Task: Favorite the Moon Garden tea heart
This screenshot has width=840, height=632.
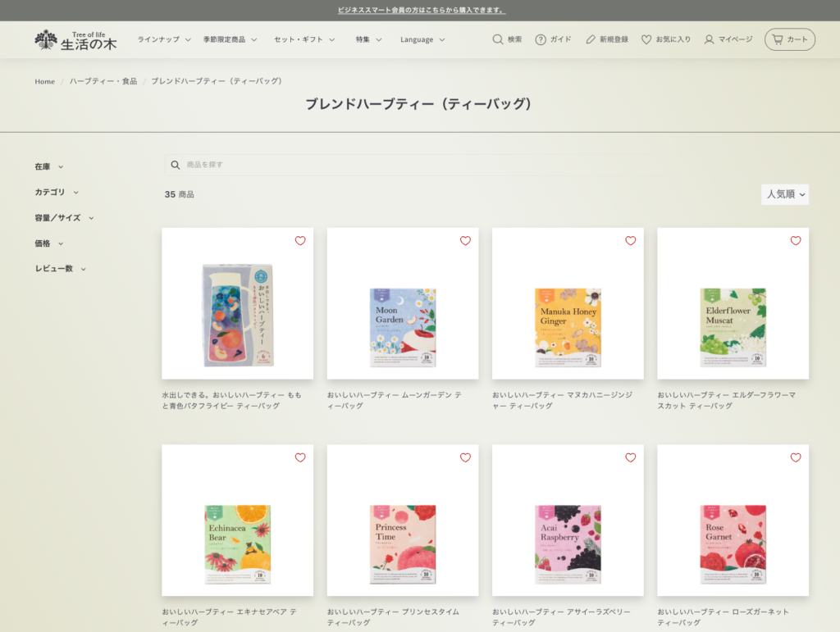Action: coord(465,241)
